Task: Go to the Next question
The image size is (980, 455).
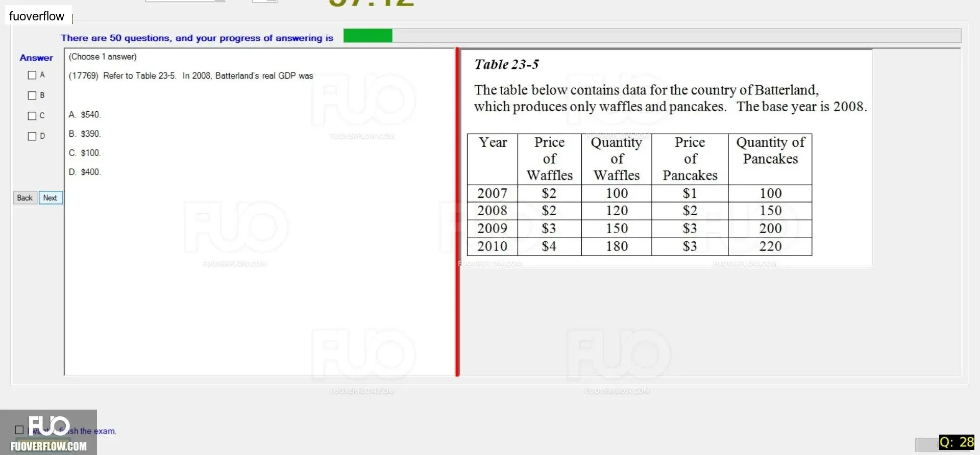Action: tap(51, 198)
